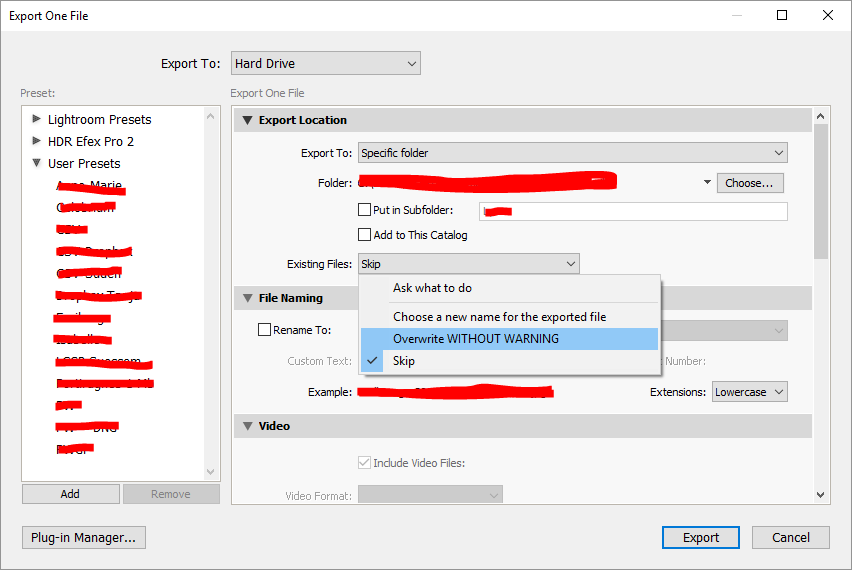
Task: Check Add to This Catalog
Action: 365,235
